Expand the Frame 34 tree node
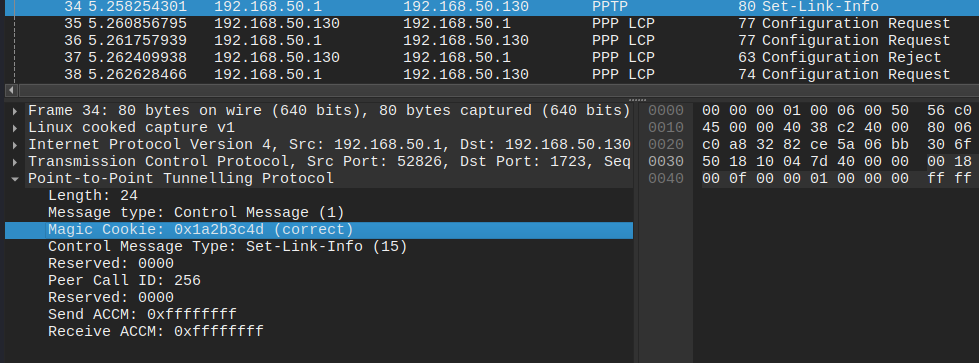The image size is (979, 363). (15, 111)
